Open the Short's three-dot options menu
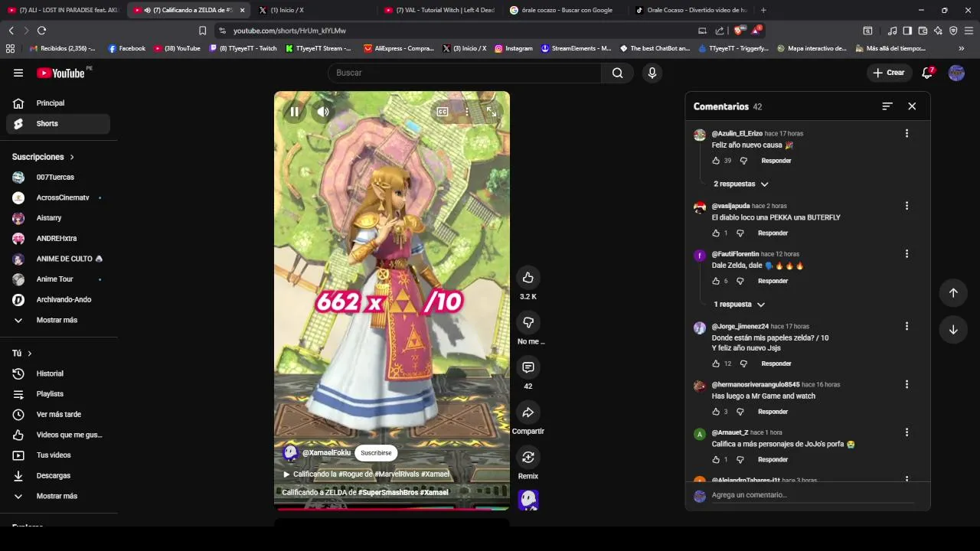The height and width of the screenshot is (551, 980). [x=466, y=112]
